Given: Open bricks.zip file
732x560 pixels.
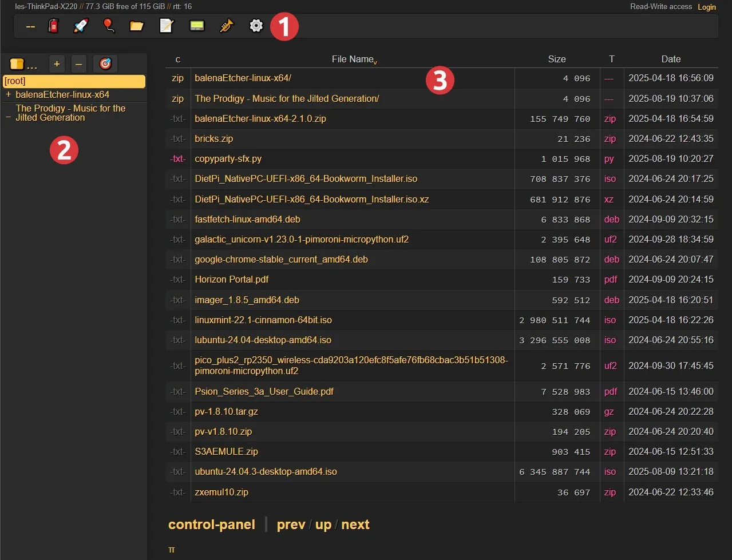Looking at the screenshot, I should [213, 139].
